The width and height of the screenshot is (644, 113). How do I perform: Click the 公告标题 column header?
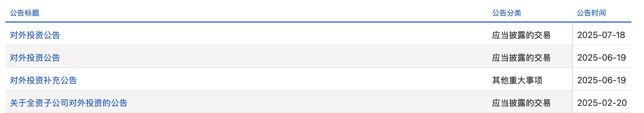25,13
